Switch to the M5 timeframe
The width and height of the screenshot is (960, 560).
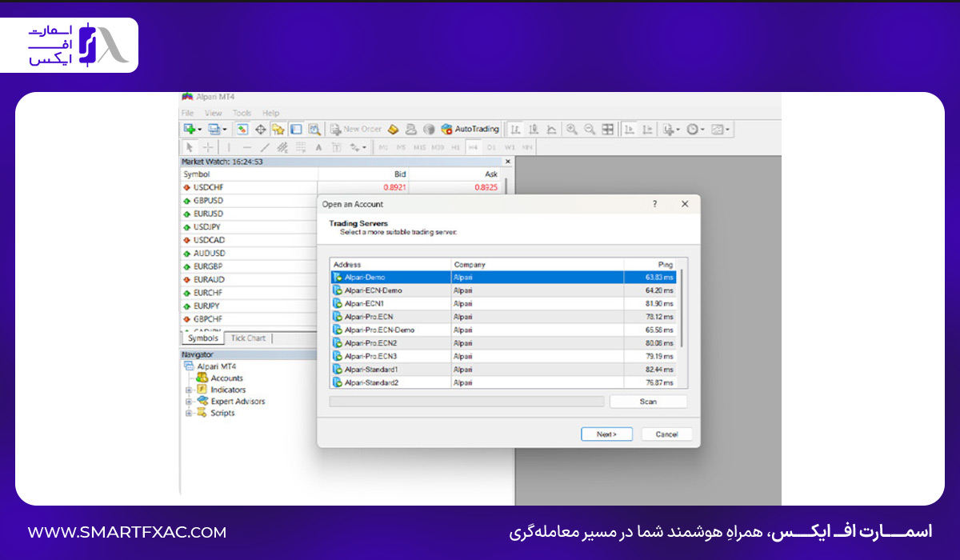tap(401, 147)
